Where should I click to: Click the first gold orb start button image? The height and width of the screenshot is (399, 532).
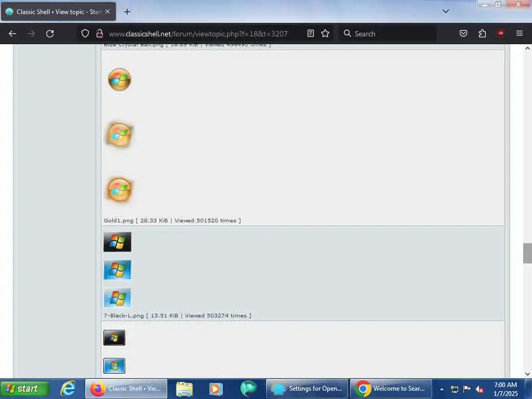click(x=119, y=79)
